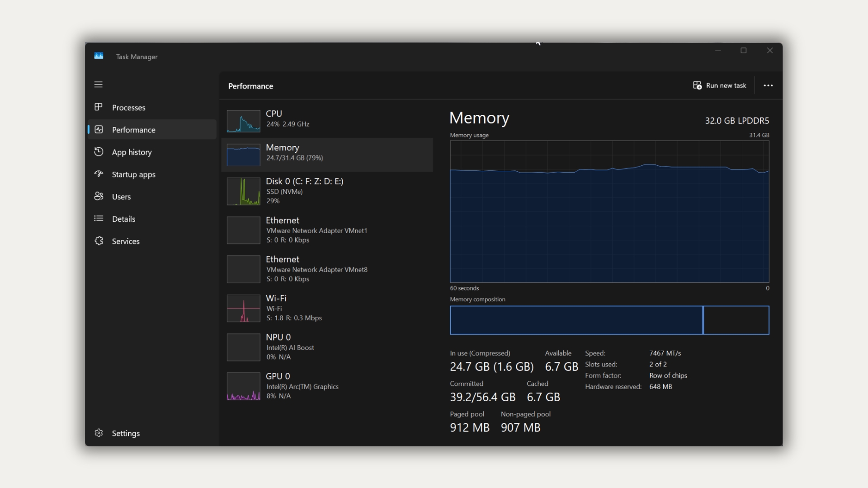Click the Users people icon
This screenshot has height=488, width=868.
[x=99, y=196]
